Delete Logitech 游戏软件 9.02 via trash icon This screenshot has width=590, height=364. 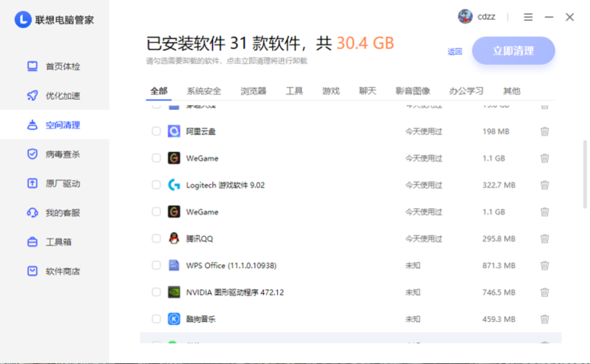tap(544, 185)
